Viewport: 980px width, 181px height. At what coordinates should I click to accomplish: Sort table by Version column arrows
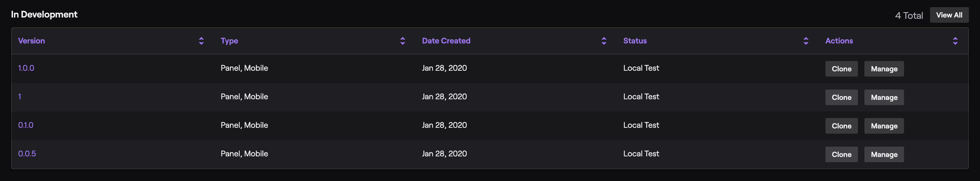pyautogui.click(x=201, y=41)
